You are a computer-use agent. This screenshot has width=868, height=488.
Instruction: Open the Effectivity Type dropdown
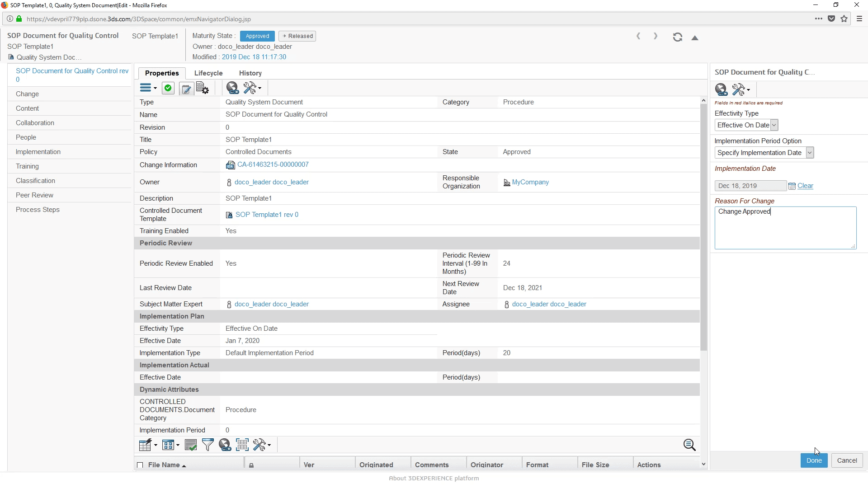click(774, 125)
